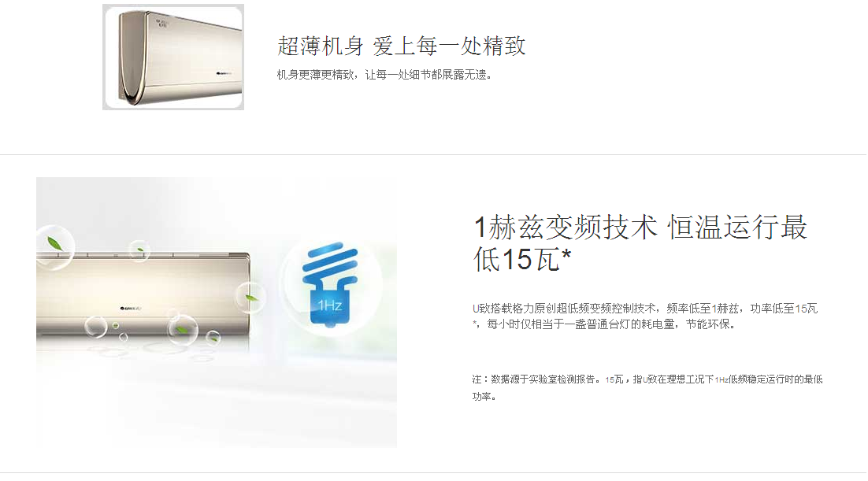Viewport: 868px width, 481px height.
Task: Click the 1Hz label inside the bulb
Action: [x=329, y=305]
